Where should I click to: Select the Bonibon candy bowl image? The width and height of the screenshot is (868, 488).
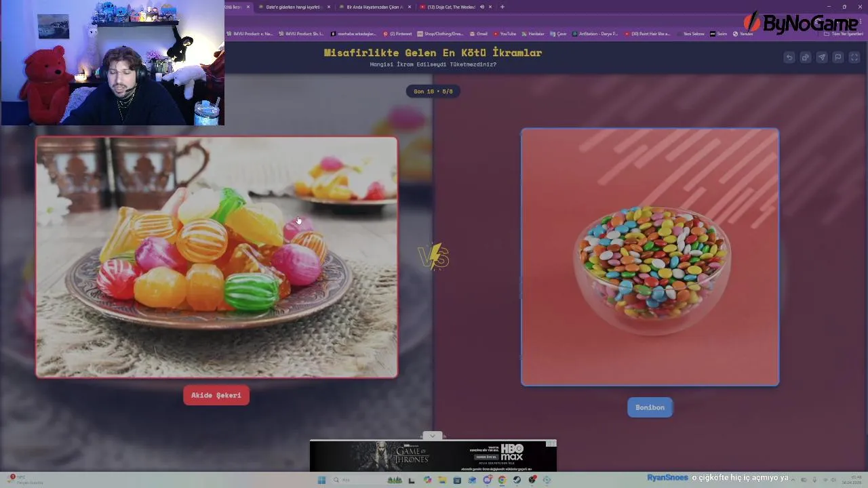[650, 257]
